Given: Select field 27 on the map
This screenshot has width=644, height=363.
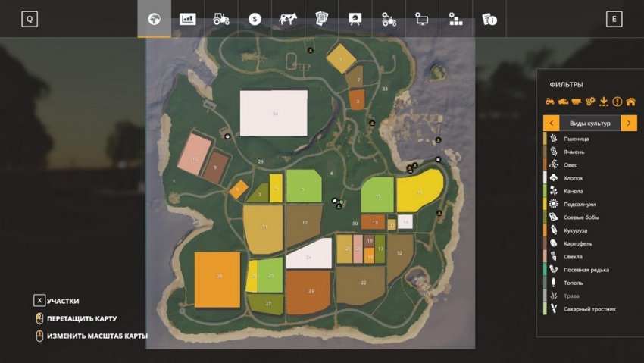Looking at the screenshot, I should (x=266, y=305).
